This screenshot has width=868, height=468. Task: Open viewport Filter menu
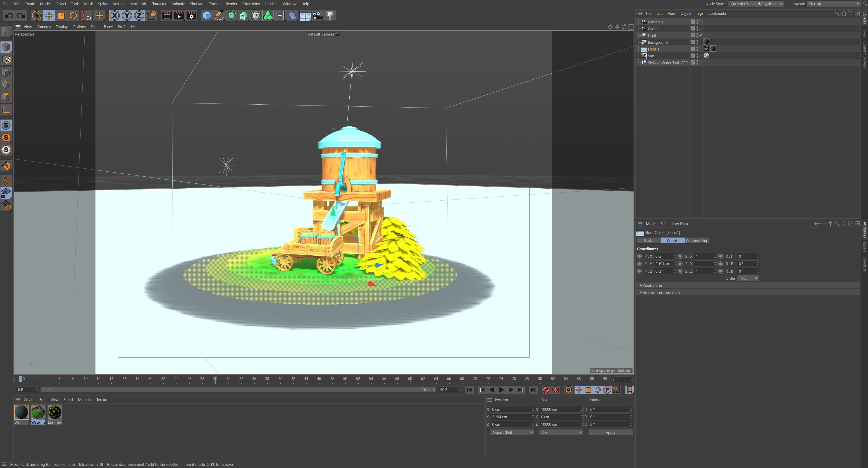94,27
